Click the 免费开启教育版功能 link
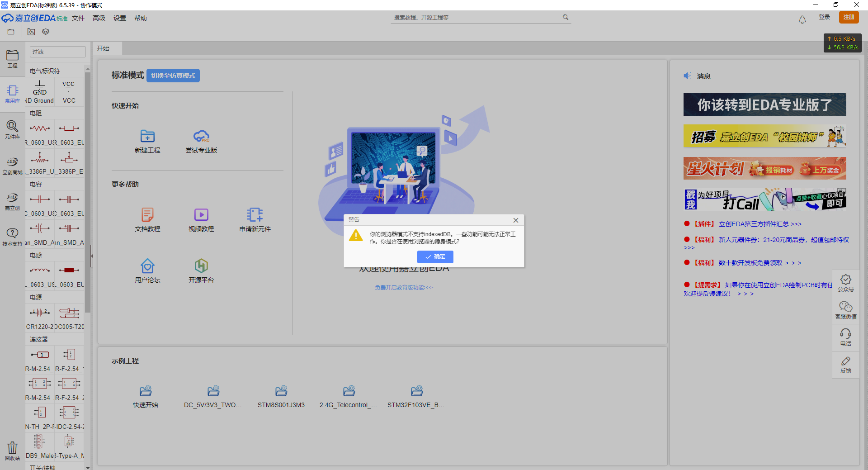868x470 pixels. pos(404,288)
